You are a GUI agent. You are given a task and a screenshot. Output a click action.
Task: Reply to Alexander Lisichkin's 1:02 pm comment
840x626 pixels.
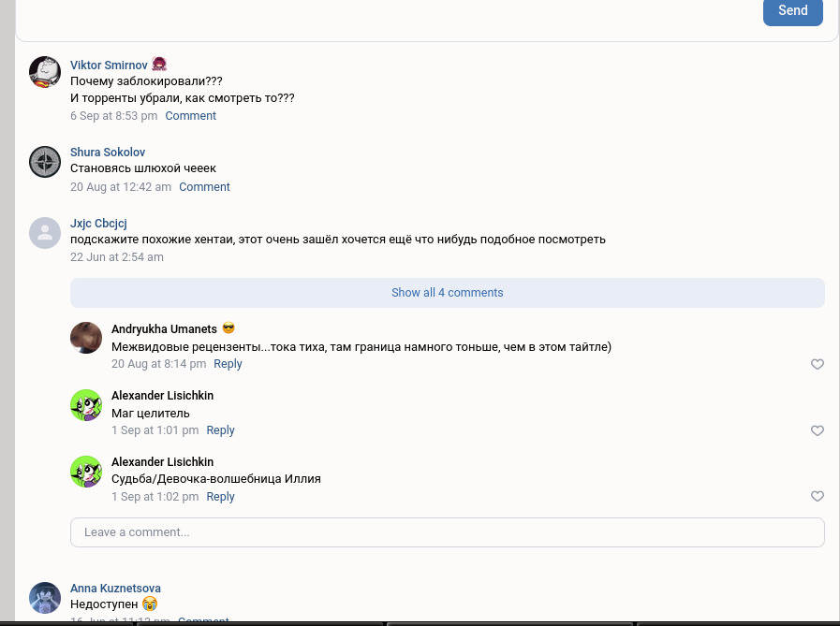[220, 497]
